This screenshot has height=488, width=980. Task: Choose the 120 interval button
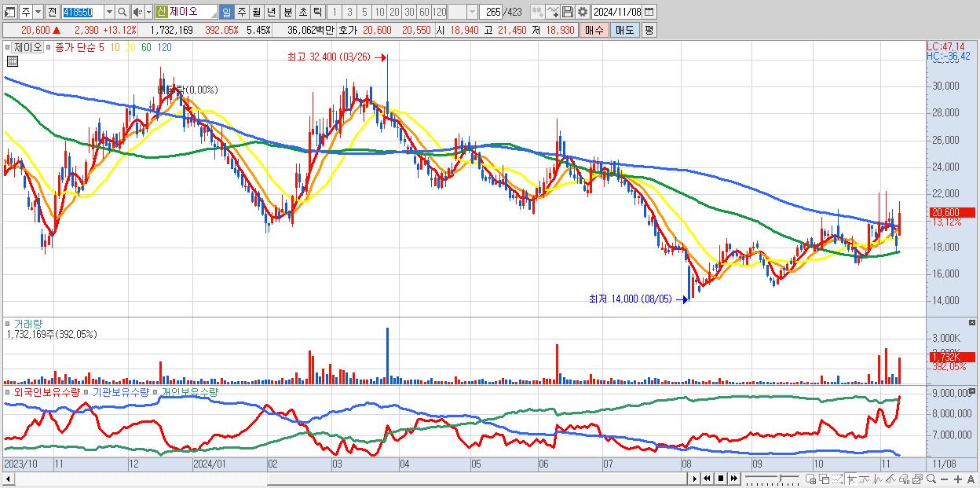point(440,13)
